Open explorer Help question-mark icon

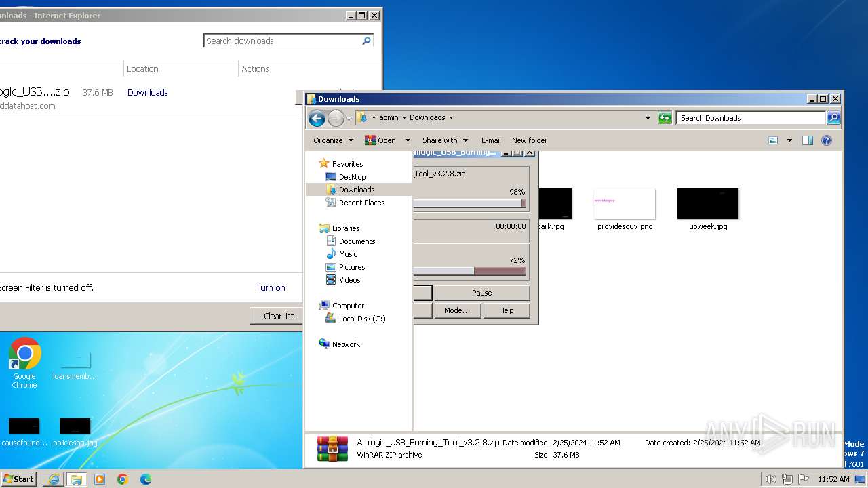(x=827, y=140)
